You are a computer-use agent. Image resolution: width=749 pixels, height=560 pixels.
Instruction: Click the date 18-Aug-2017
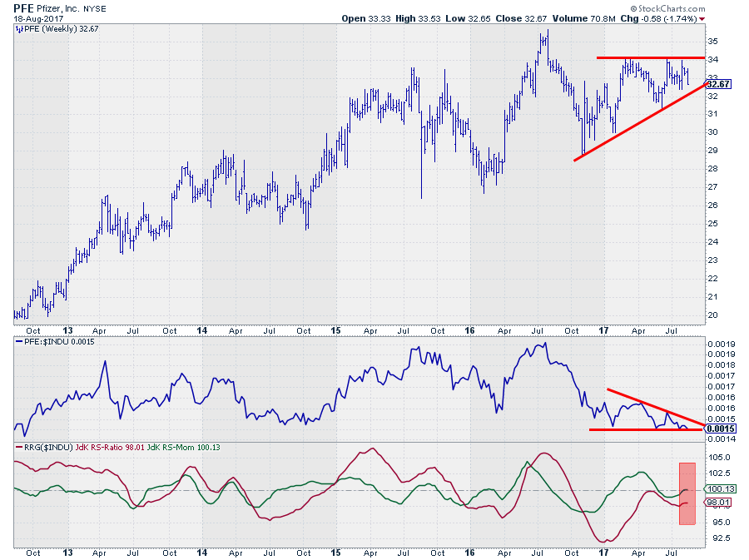[38, 19]
